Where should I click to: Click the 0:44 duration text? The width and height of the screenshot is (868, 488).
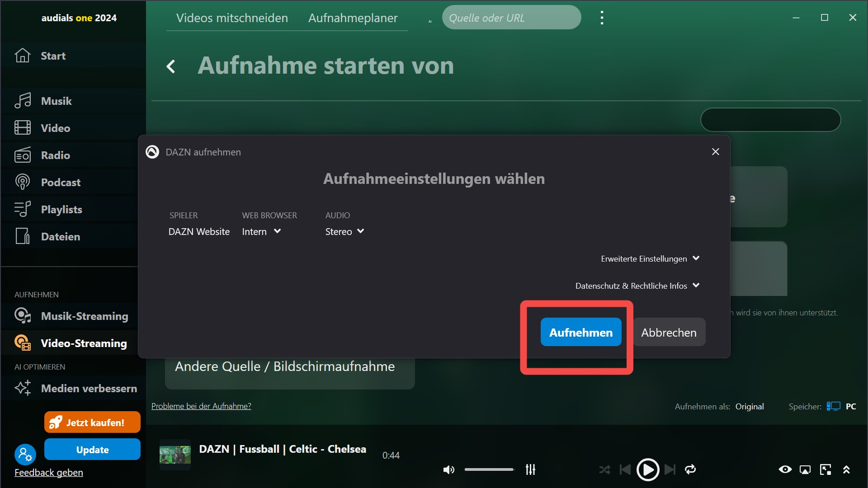point(391,455)
